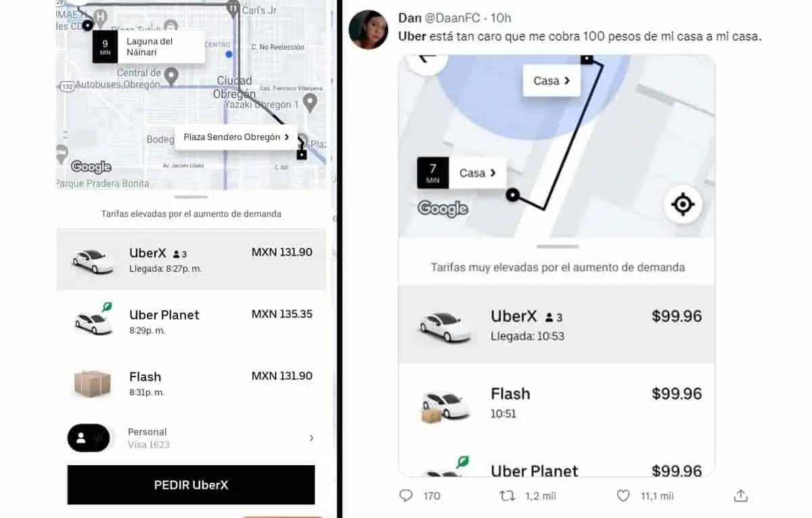Open the @DaanFC username link
The image size is (812, 518).
coord(453,18)
